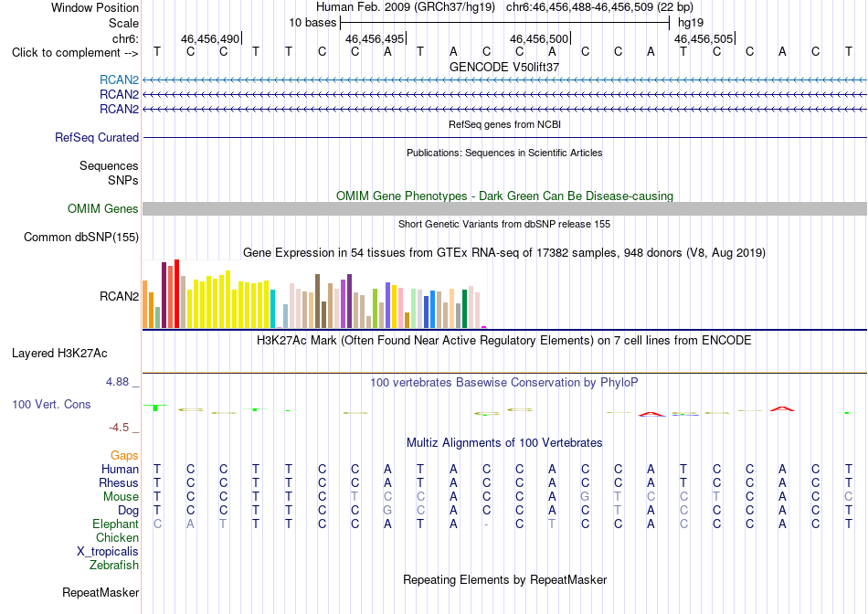868x614 pixels.
Task: Click the cyan bar in GTEx expression chart
Action: click(x=272, y=309)
